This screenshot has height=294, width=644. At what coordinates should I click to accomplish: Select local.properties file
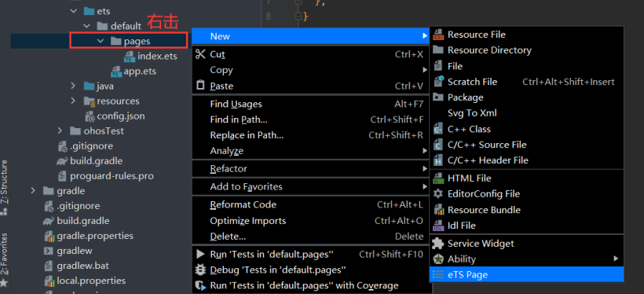pos(91,281)
